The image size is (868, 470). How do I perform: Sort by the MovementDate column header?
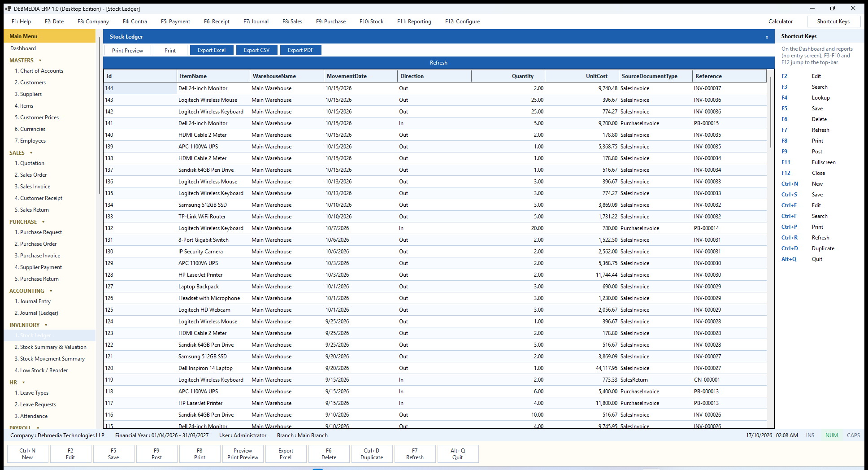click(x=360, y=76)
